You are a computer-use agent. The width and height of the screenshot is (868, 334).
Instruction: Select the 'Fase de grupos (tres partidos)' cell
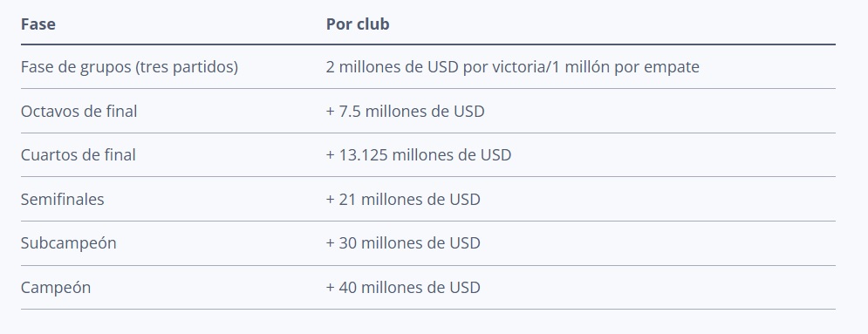(129, 67)
